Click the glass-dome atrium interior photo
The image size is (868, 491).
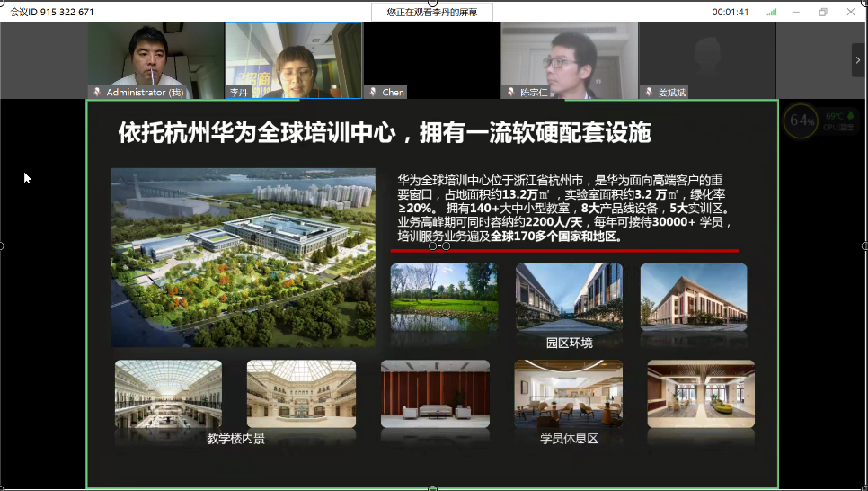pos(168,394)
